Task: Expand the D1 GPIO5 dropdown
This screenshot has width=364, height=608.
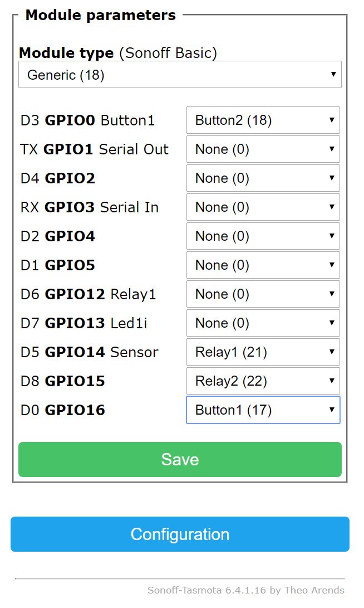Action: click(x=263, y=265)
